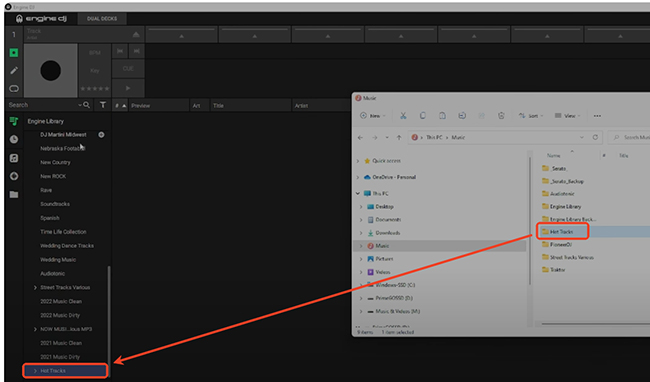Click the green deck mode icon

[x=14, y=53]
